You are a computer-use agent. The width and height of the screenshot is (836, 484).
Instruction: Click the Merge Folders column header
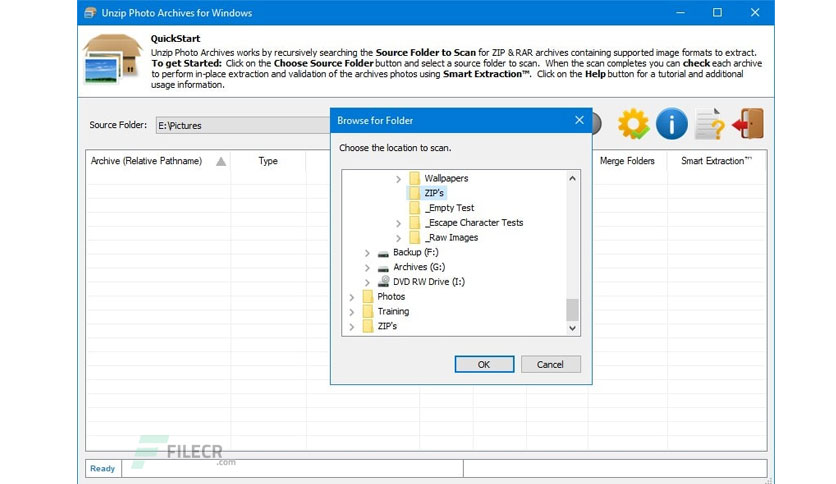(x=627, y=161)
